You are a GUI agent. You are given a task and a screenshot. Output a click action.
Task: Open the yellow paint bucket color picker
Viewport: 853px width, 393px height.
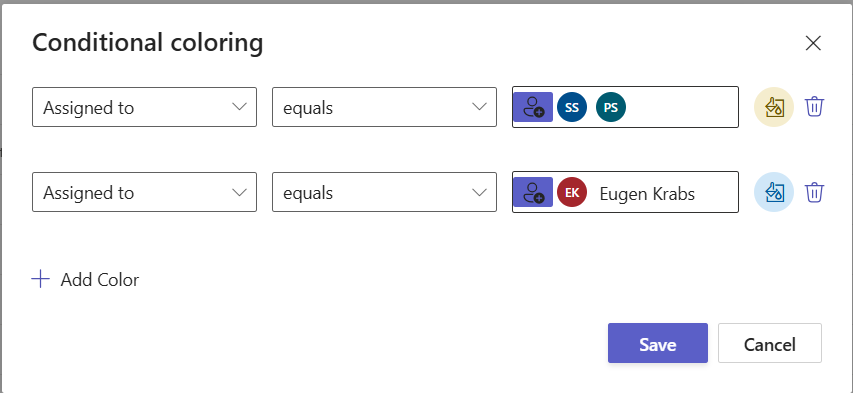coord(774,107)
